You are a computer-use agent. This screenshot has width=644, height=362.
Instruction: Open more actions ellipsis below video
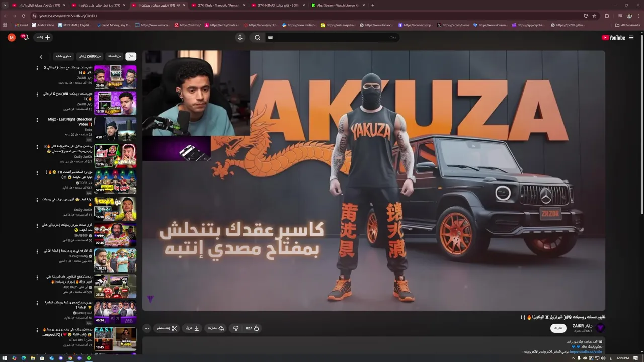146,328
